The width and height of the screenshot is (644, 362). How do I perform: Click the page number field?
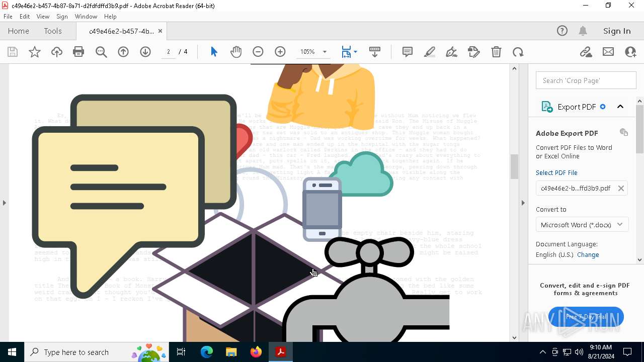169,52
